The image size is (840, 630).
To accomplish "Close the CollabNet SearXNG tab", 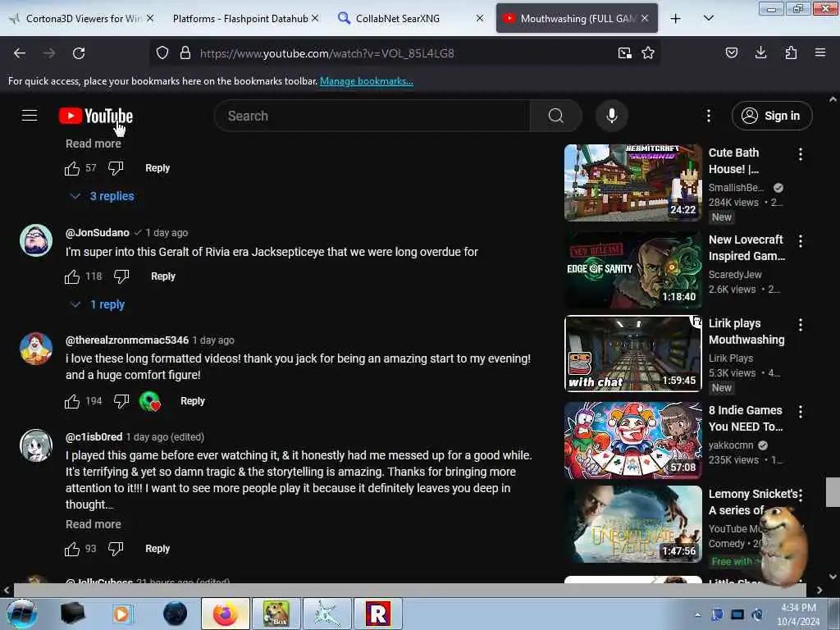I will [x=479, y=18].
